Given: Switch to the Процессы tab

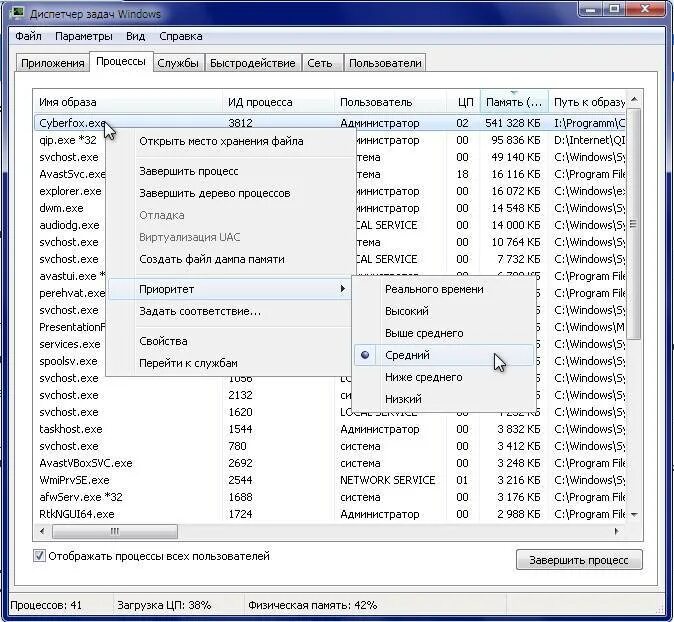Looking at the screenshot, I should click(x=121, y=61).
